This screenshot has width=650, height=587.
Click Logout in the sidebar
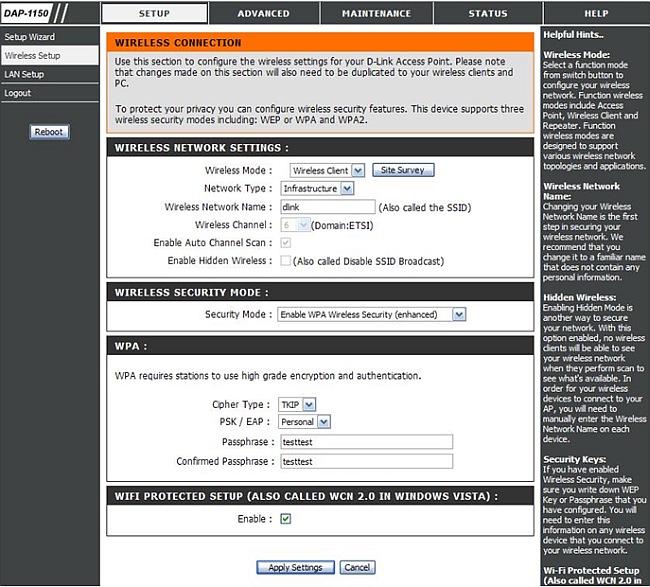pos(18,93)
